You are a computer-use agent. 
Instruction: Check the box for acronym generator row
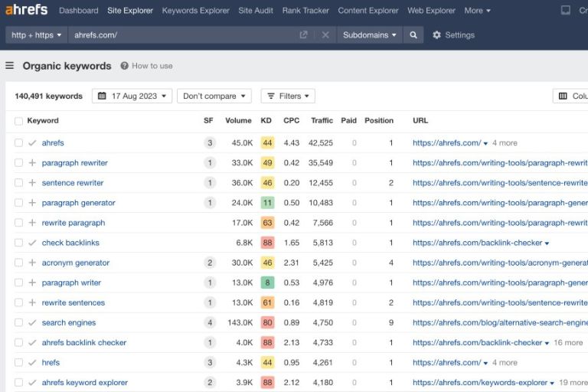pos(18,263)
